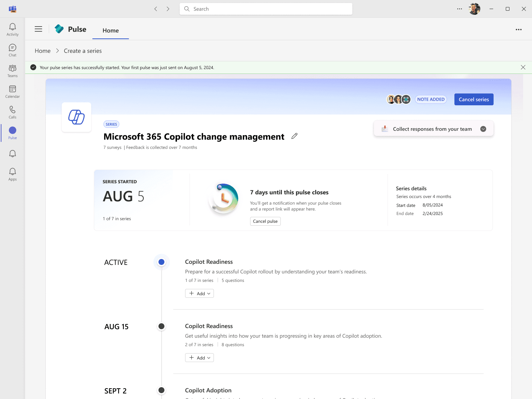532x399 pixels.
Task: Click the unlabeled bell icon above Apps
Action: pos(13,154)
